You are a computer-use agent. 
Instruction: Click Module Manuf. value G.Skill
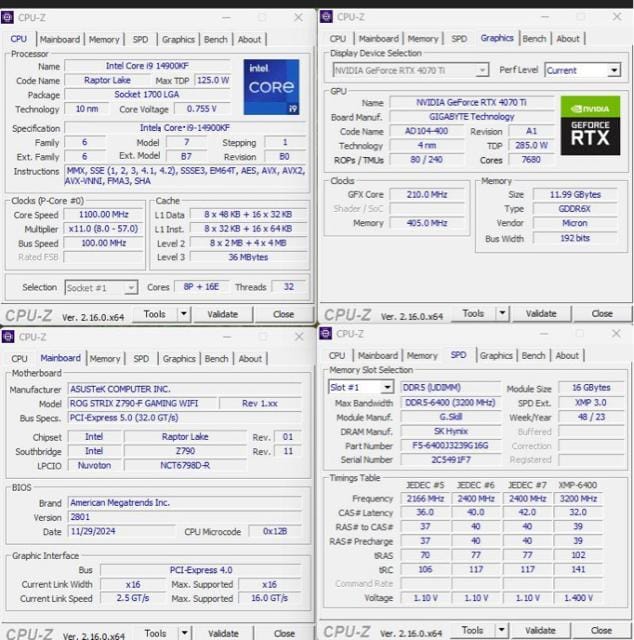pyautogui.click(x=450, y=417)
